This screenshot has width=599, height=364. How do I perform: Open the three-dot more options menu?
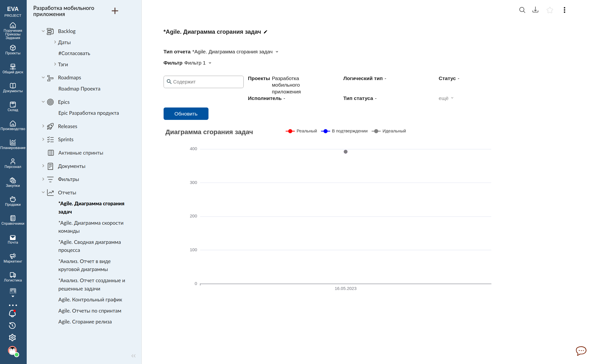[x=564, y=10]
